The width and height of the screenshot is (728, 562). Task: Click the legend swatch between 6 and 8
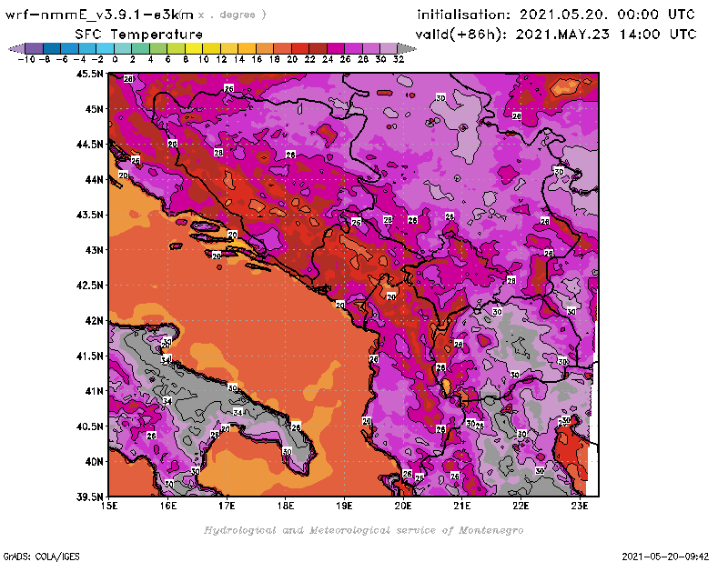tap(176, 48)
